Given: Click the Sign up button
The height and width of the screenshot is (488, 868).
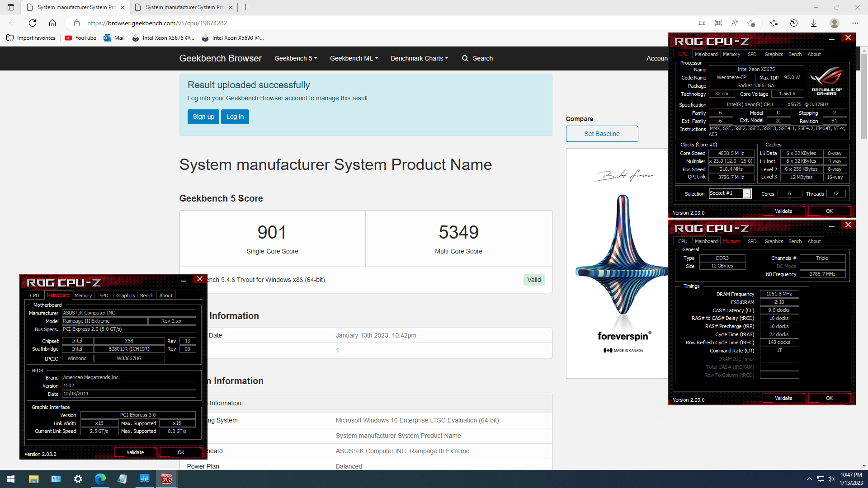Looking at the screenshot, I should pyautogui.click(x=203, y=117).
